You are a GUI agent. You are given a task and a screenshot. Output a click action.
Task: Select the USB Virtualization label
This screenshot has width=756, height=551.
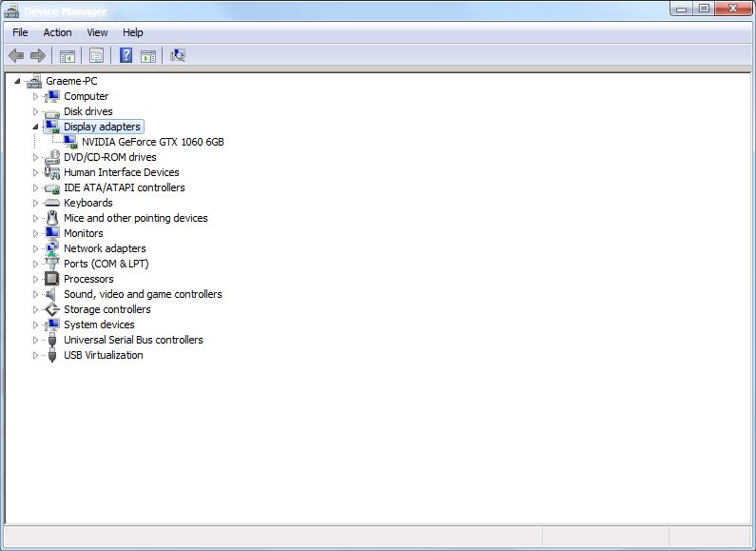104,355
